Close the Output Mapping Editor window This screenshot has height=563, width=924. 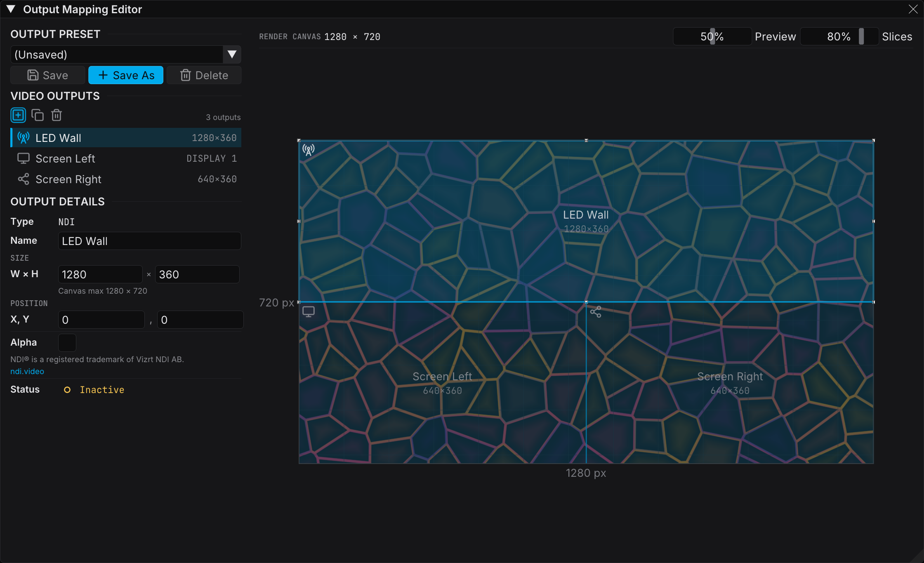pos(913,9)
